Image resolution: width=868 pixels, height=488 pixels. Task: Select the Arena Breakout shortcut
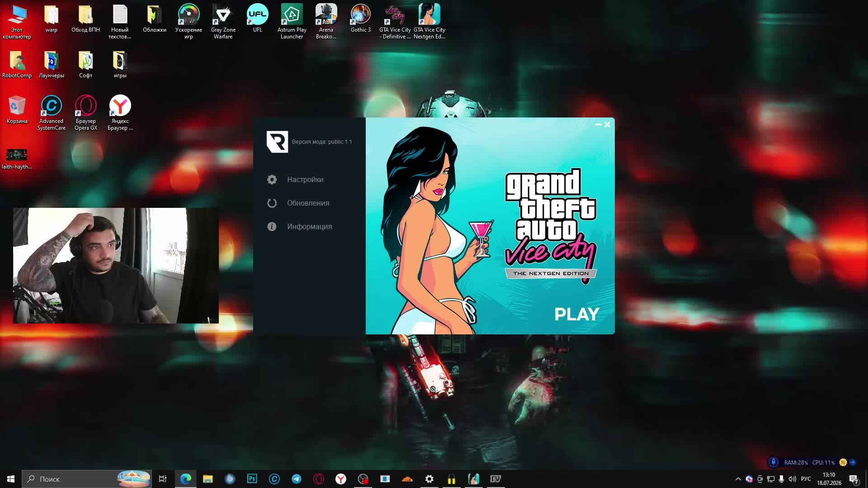pos(326,22)
